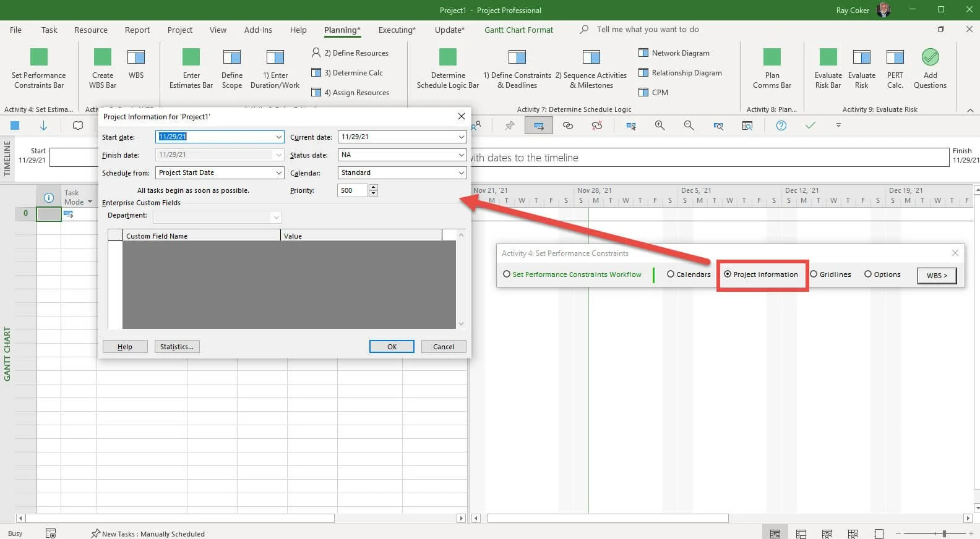980x539 pixels.
Task: Open the Resource ribbon tab
Action: (90, 30)
